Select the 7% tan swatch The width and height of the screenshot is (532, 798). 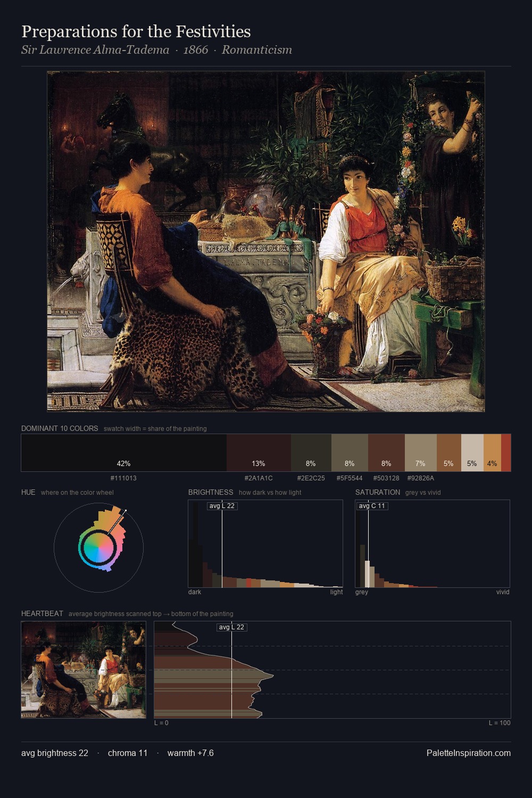pos(421,453)
